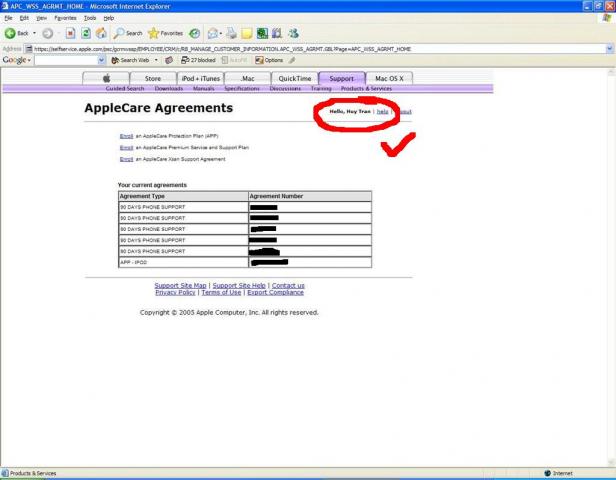
Task: Click the Internet zone globe icon
Action: coord(548,473)
